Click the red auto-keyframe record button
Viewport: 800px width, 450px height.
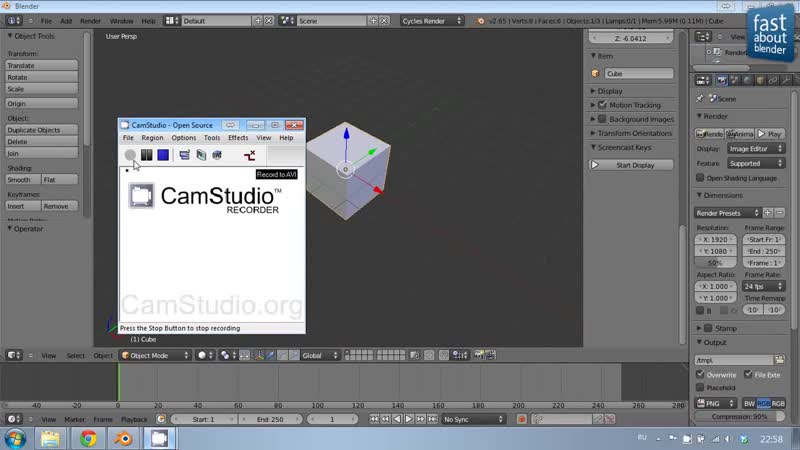tap(521, 419)
